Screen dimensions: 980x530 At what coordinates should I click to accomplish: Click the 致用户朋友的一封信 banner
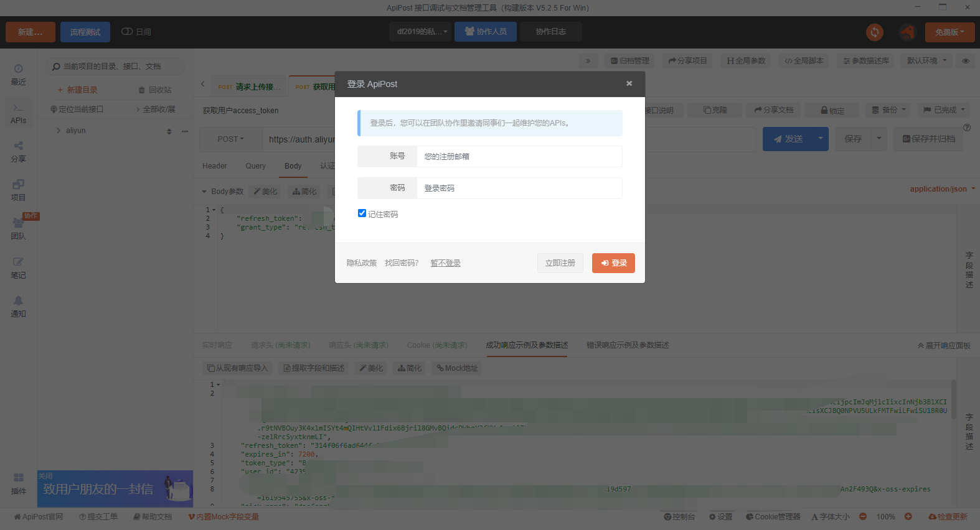click(x=115, y=489)
